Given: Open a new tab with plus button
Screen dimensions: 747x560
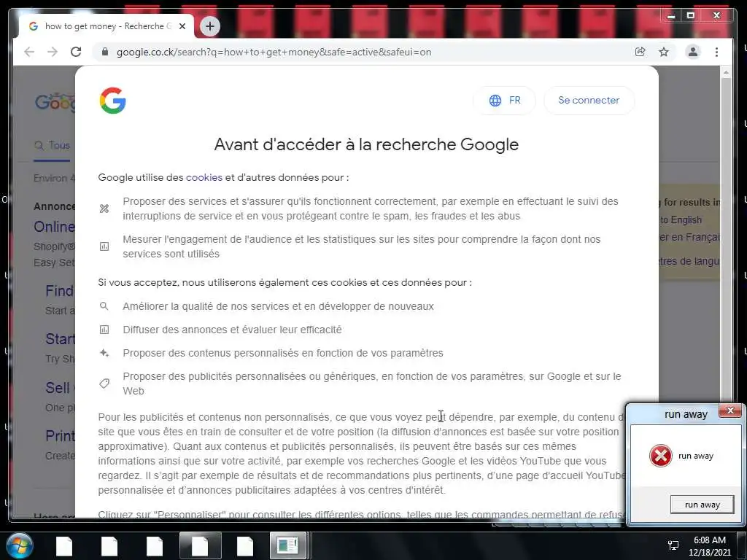Looking at the screenshot, I should (x=210, y=26).
